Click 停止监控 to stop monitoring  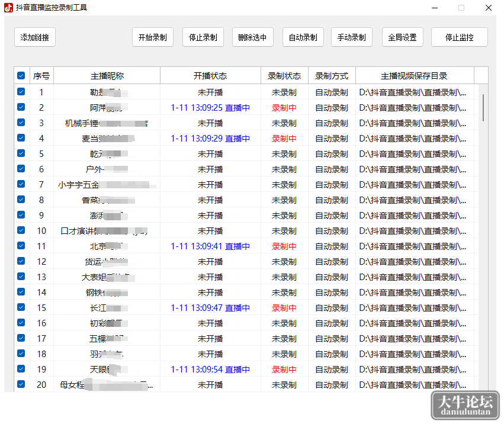coord(460,37)
